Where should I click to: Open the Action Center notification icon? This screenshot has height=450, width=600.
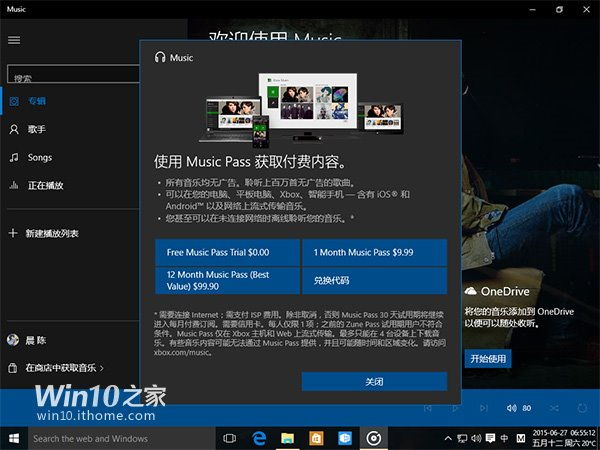pyautogui.click(x=491, y=439)
